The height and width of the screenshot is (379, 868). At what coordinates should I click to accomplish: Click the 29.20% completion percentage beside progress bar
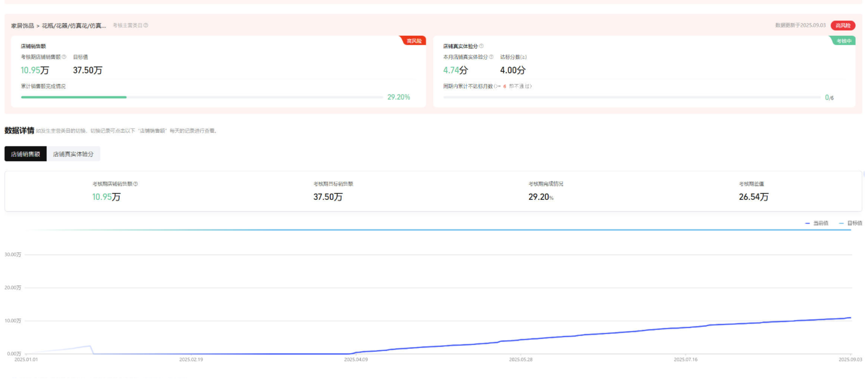tap(398, 97)
